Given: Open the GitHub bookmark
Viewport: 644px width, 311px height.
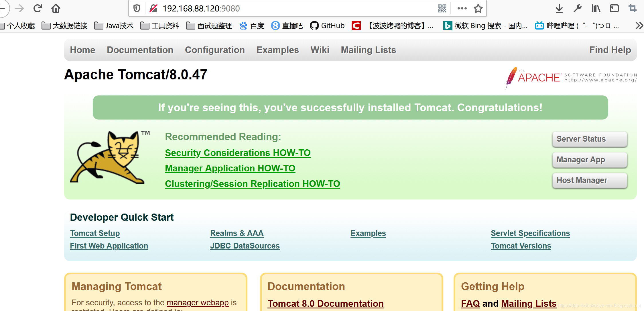Looking at the screenshot, I should tap(327, 26).
